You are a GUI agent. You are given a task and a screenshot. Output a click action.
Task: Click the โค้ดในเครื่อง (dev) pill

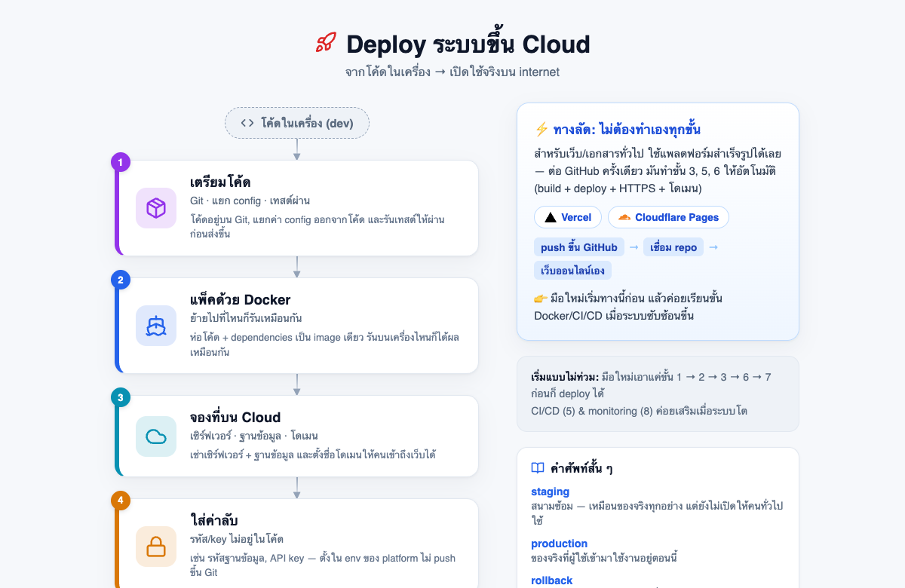tap(297, 123)
